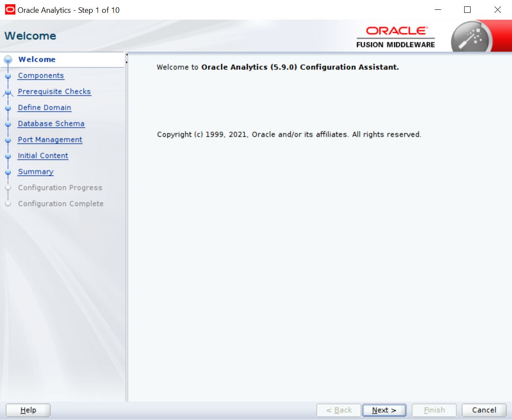512x420 pixels.
Task: View the Summary step
Action: click(35, 171)
